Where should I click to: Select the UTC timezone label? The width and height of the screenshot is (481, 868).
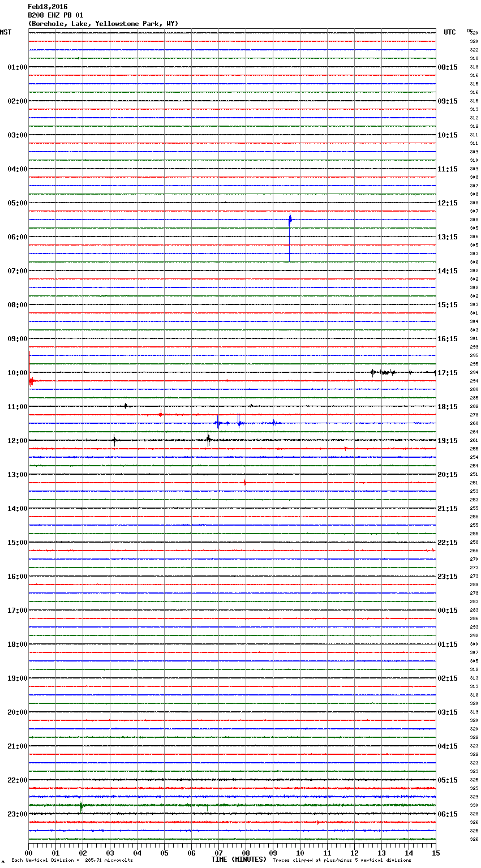tap(450, 32)
